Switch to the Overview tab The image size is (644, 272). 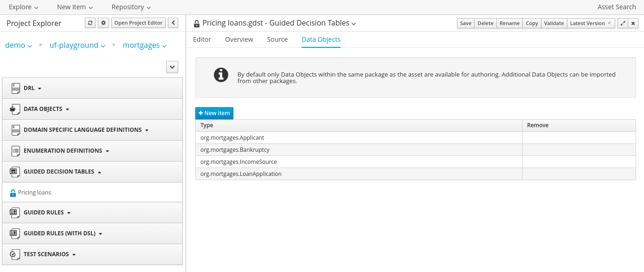[239, 39]
